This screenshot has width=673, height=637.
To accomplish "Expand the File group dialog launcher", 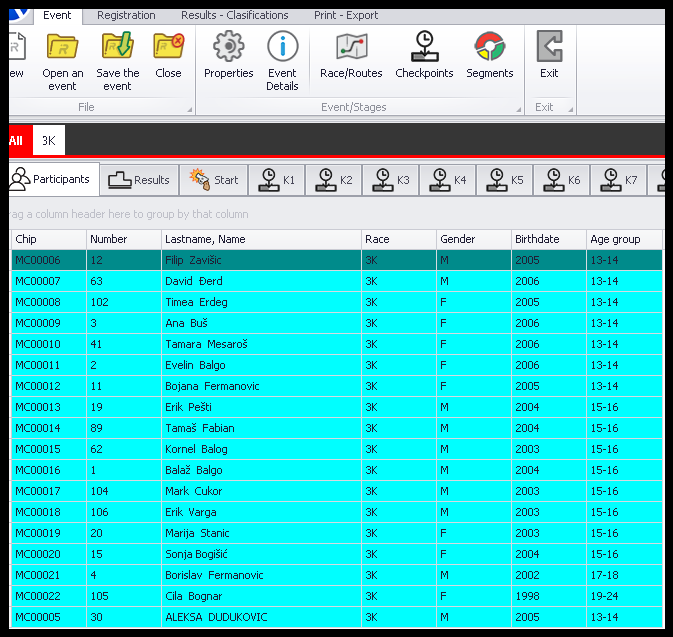I will tap(189, 108).
